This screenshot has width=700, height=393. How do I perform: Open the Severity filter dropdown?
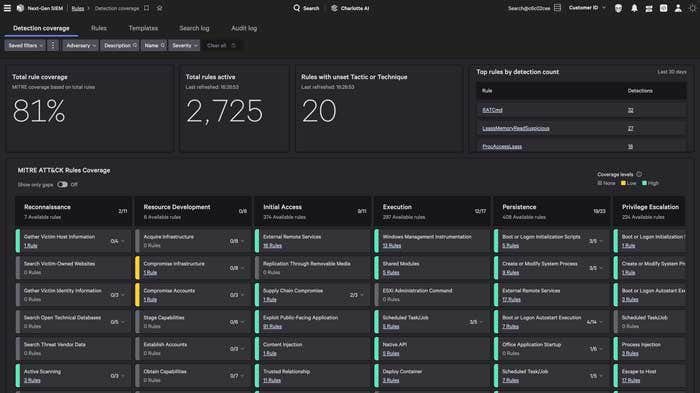184,45
